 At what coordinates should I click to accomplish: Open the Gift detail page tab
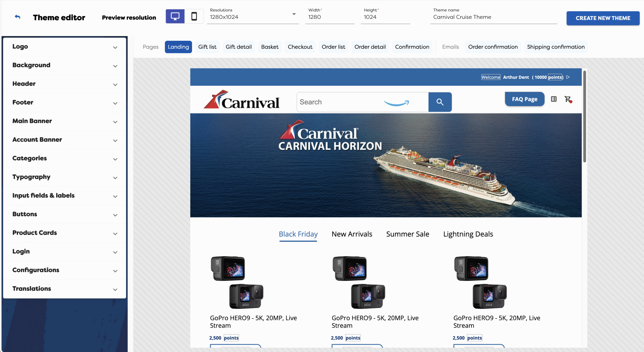[238, 47]
